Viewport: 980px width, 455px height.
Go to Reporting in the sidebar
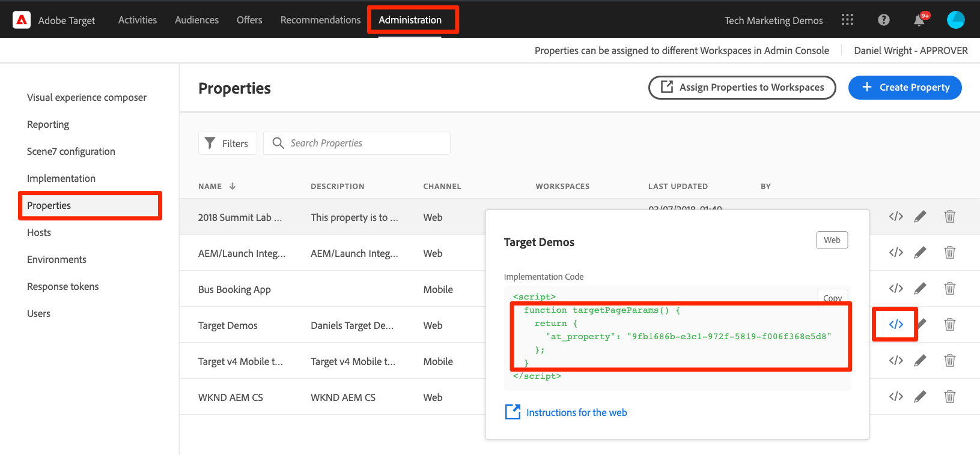click(x=48, y=124)
